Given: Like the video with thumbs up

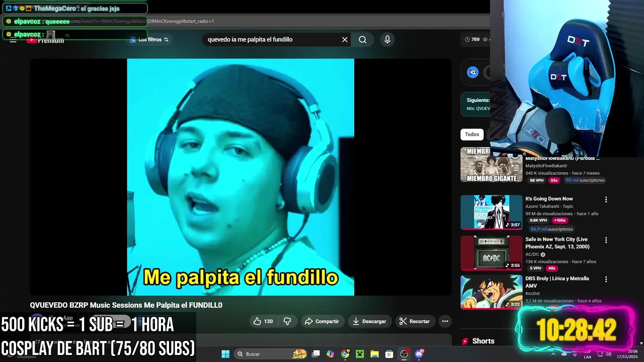Looking at the screenshot, I should click(x=263, y=321).
